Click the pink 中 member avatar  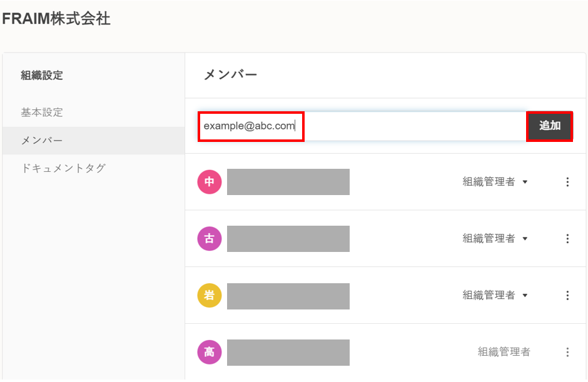coord(210,182)
